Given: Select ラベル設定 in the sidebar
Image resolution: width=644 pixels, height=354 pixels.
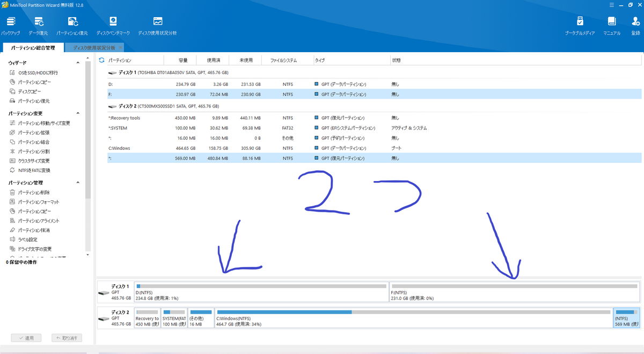Looking at the screenshot, I should (x=24, y=240).
